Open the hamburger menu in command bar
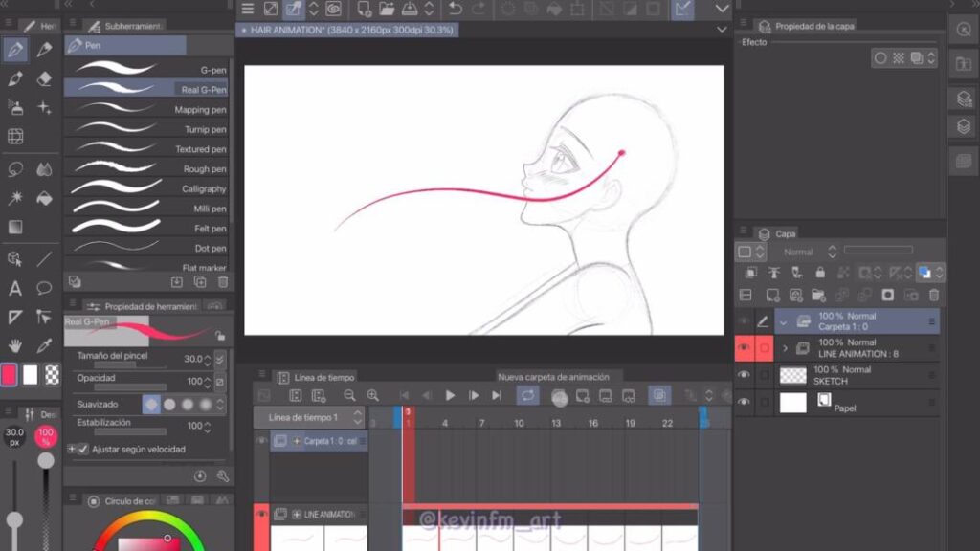This screenshot has width=980, height=551. 248,9
